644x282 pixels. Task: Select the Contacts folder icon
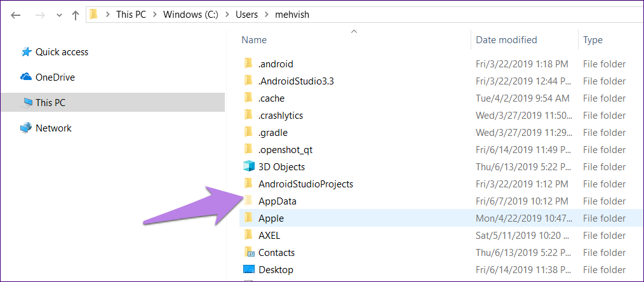(x=249, y=252)
